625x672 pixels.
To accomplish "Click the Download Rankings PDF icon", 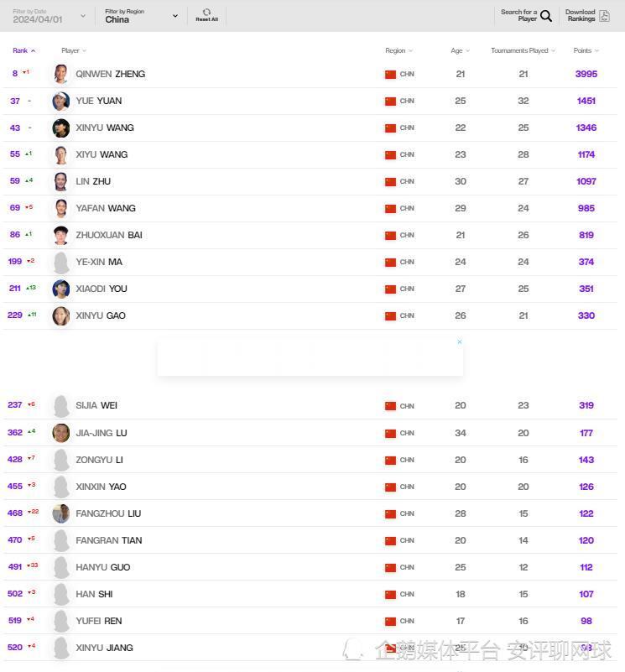I will point(604,16).
